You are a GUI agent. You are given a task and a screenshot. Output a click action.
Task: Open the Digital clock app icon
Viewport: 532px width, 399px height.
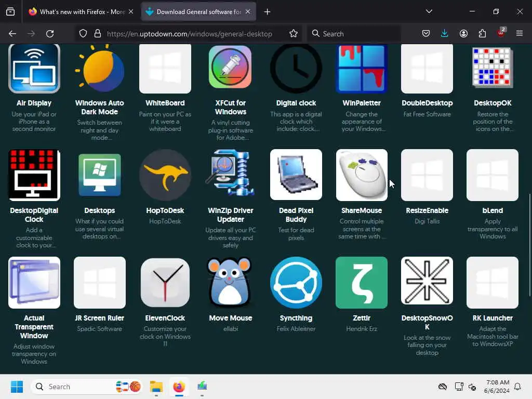point(296,69)
